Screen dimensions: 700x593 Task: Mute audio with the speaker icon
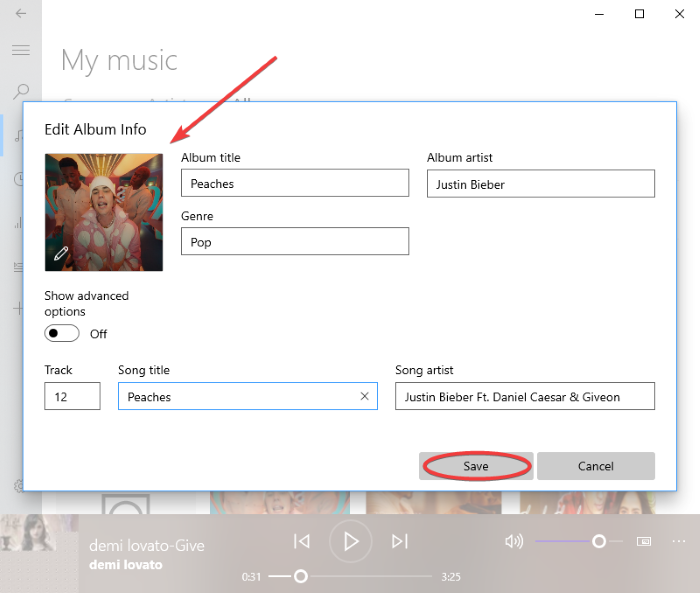coord(514,541)
